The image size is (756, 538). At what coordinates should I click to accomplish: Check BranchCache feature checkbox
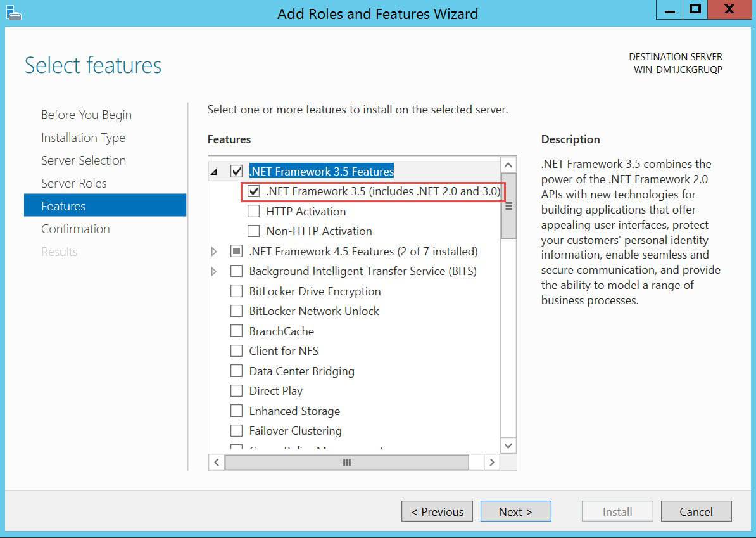pos(236,331)
